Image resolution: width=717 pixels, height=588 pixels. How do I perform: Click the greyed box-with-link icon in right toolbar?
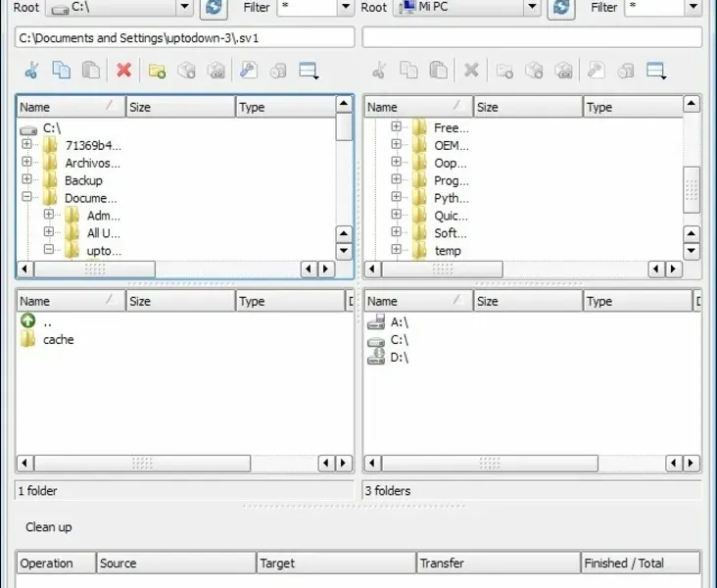click(563, 71)
